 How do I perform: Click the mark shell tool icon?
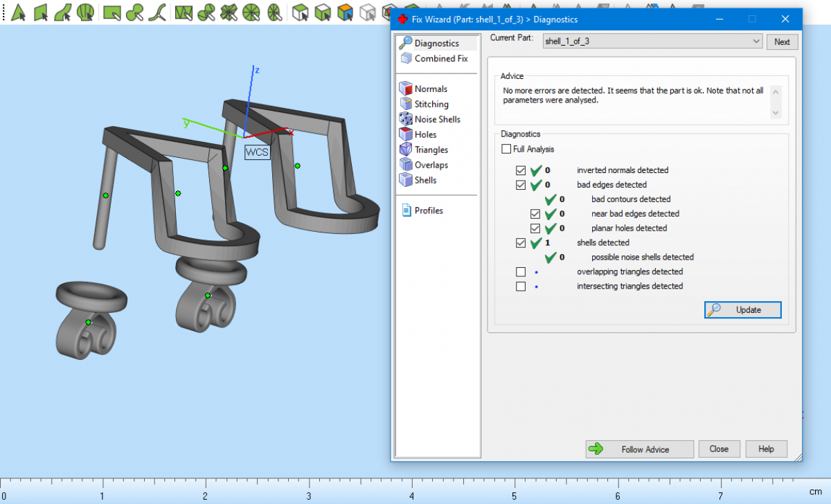pyautogui.click(x=86, y=12)
